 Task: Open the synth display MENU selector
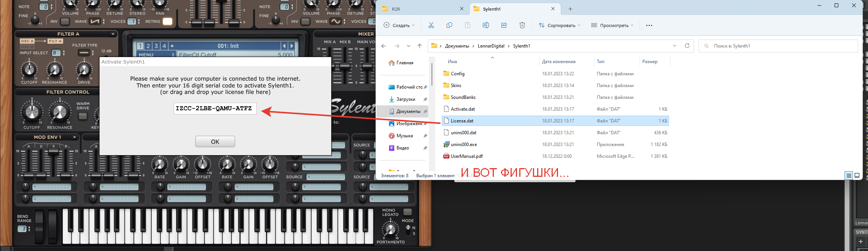[156, 55]
